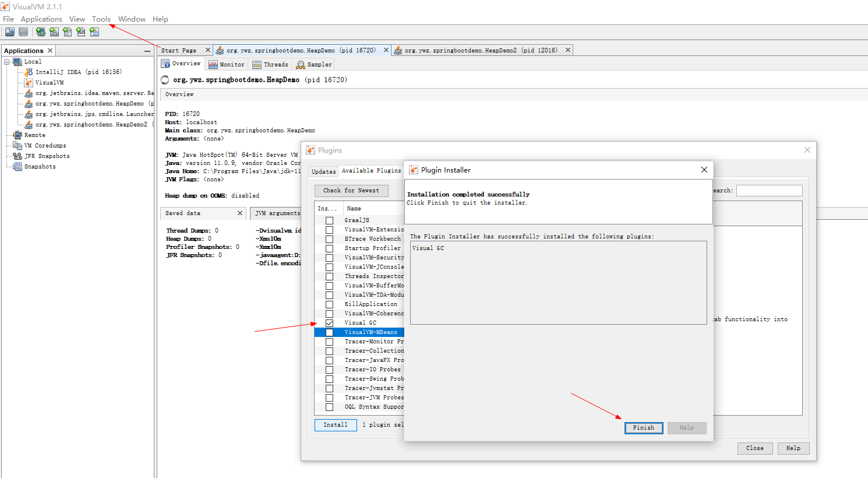868x478 pixels.
Task: Open the View menu
Action: pyautogui.click(x=77, y=19)
